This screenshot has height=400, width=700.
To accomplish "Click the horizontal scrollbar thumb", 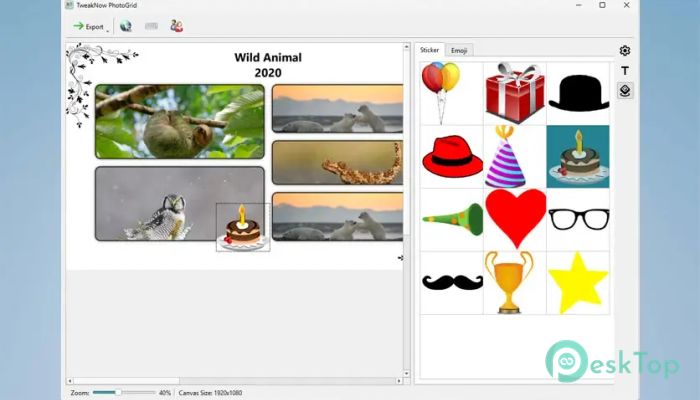I will 126,381.
